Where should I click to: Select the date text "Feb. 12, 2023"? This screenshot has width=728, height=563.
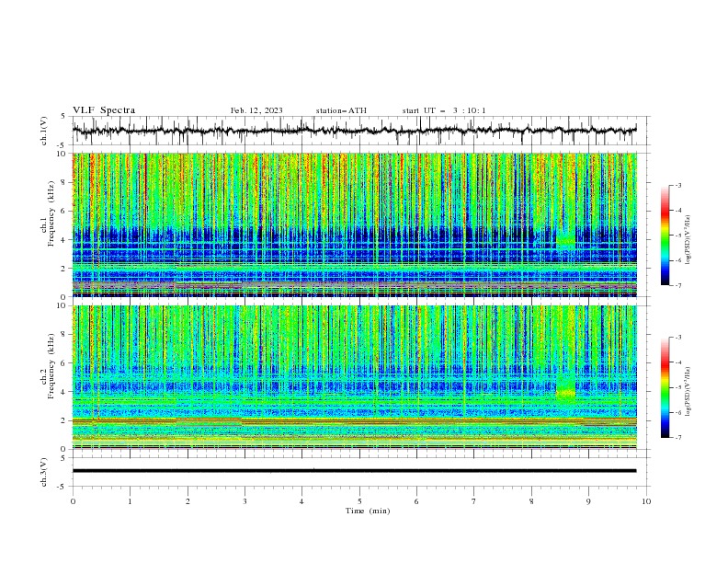point(256,110)
